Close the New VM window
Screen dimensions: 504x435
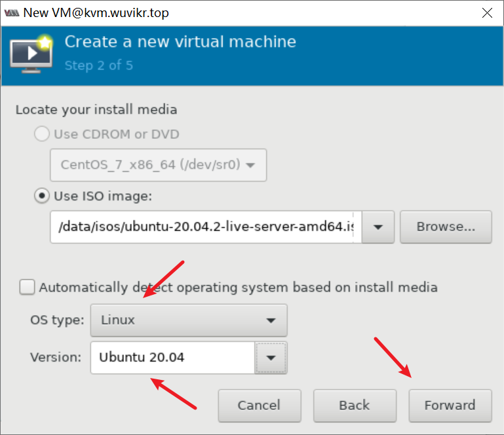tap(487, 13)
